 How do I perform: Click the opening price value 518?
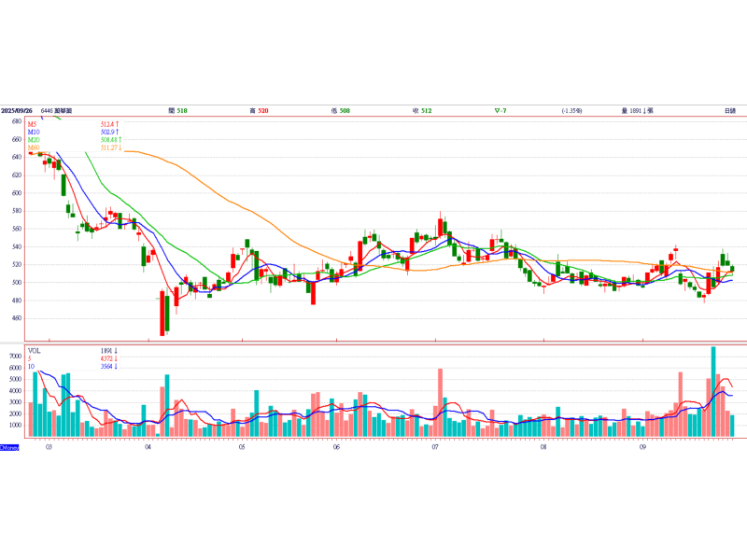pos(182,111)
